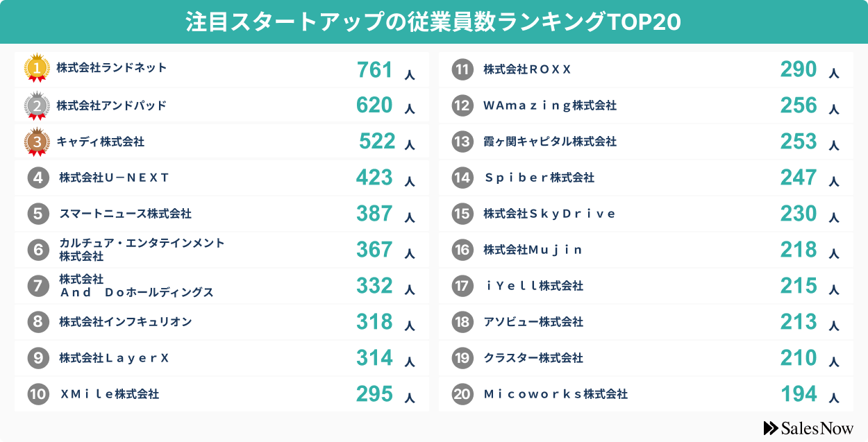The width and height of the screenshot is (868, 442).
Task: Click the SalesNow logo
Action: pyautogui.click(x=808, y=428)
